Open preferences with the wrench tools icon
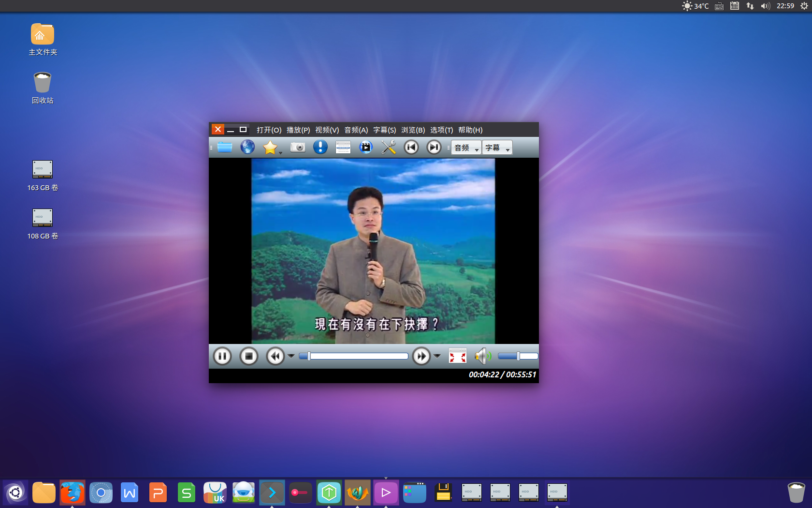 [x=389, y=147]
